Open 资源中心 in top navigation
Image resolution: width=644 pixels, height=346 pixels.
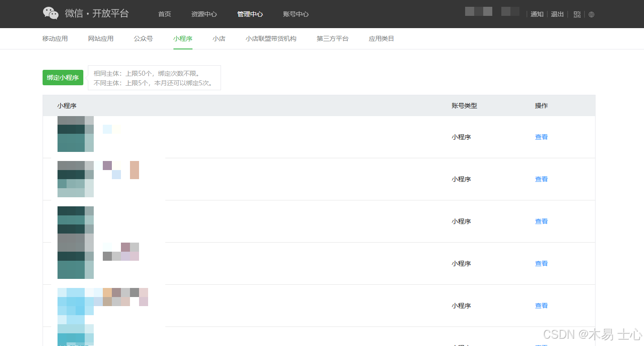pos(204,14)
